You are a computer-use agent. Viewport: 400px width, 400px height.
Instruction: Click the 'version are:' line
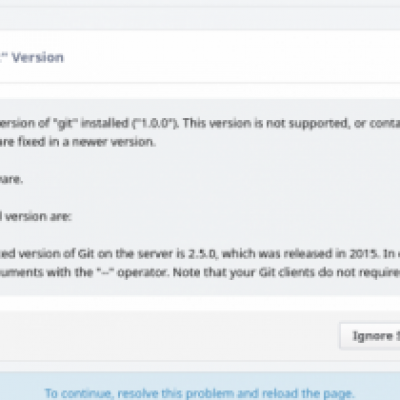[x=38, y=217]
